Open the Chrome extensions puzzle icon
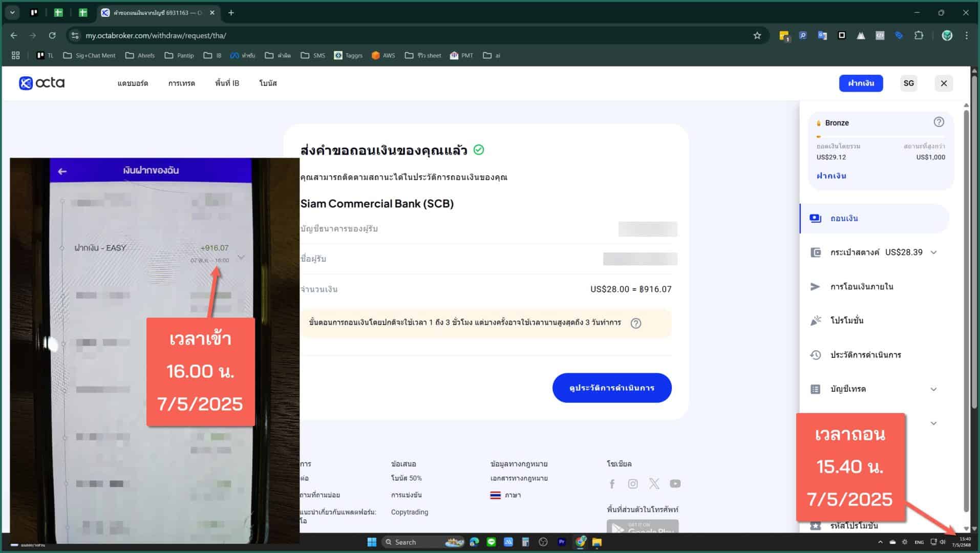The image size is (980, 553). pyautogui.click(x=919, y=35)
